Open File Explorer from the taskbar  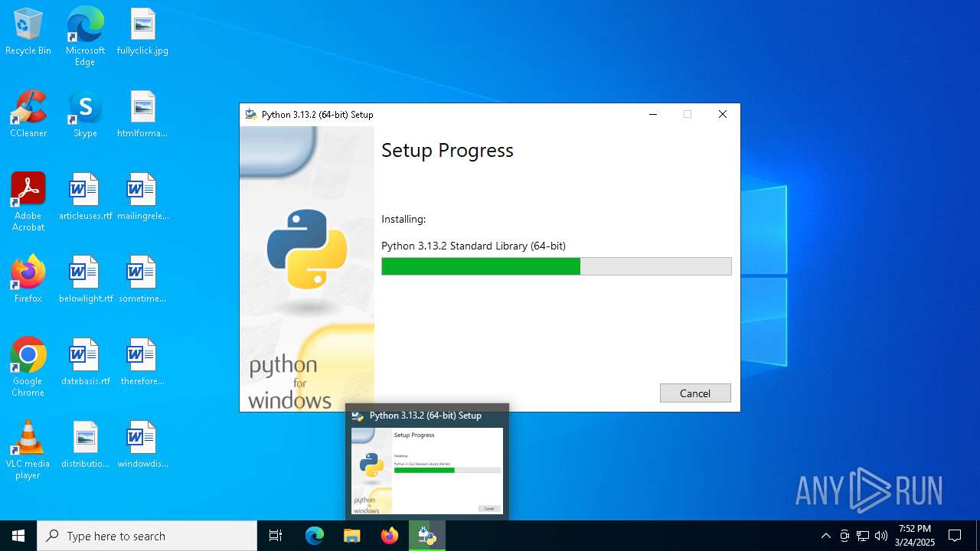click(x=351, y=536)
